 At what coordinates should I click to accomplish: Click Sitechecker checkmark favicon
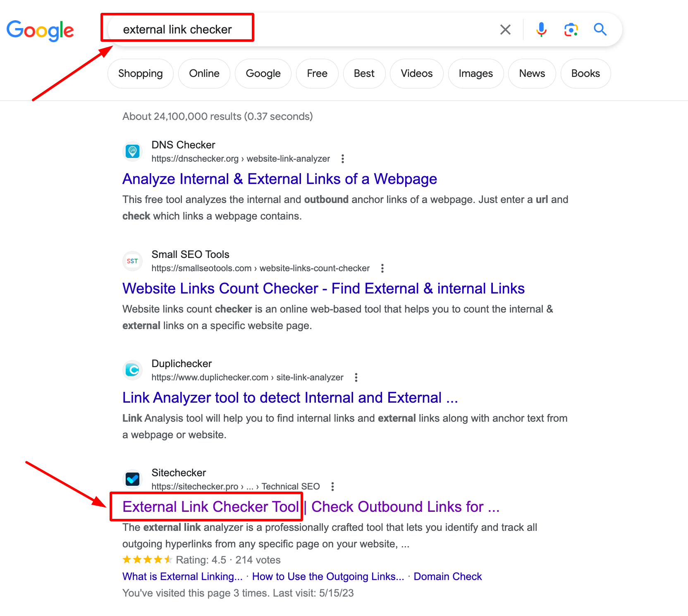pos(132,479)
